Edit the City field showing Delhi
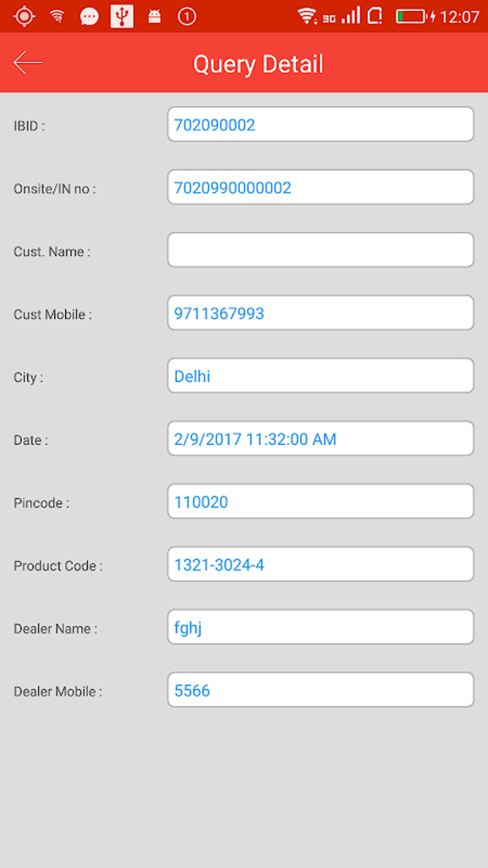 320,376
